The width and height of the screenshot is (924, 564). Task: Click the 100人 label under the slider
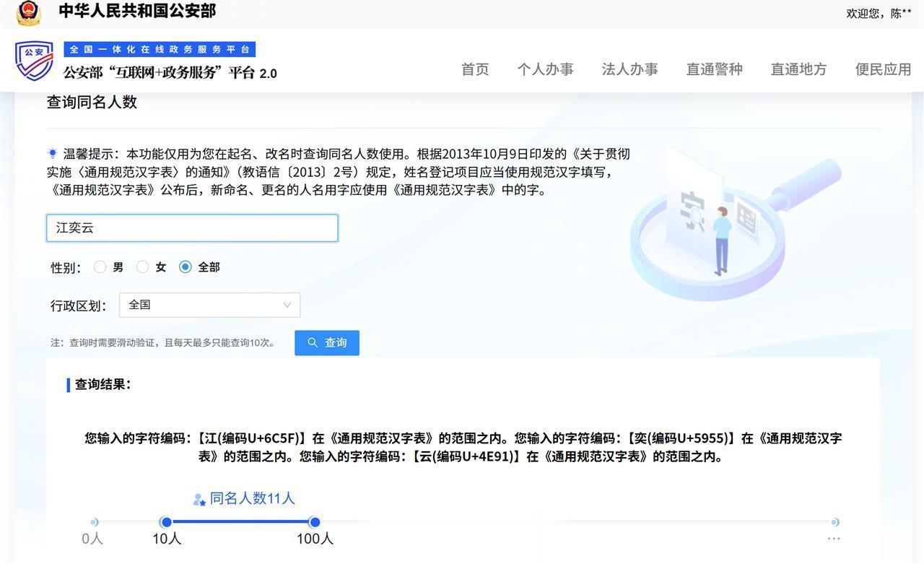315,539
